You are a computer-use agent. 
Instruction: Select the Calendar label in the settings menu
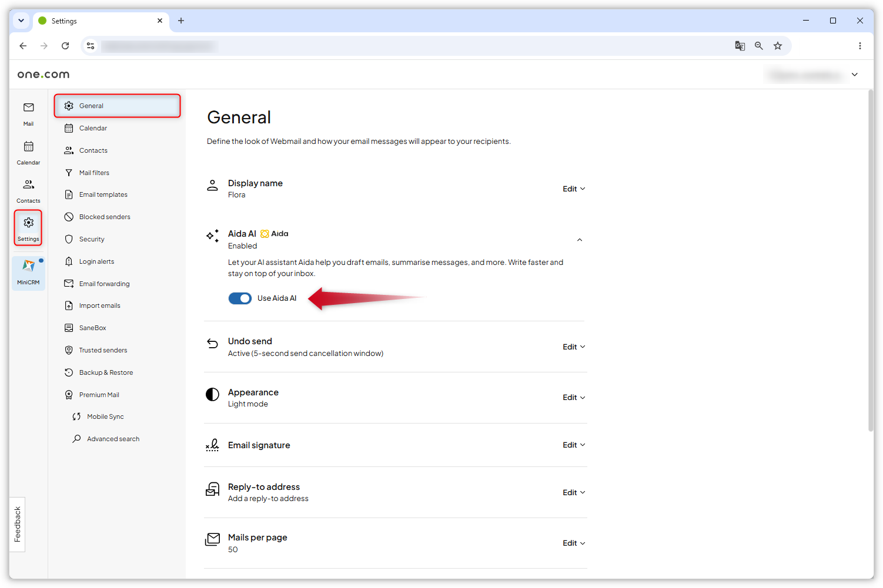tap(93, 128)
